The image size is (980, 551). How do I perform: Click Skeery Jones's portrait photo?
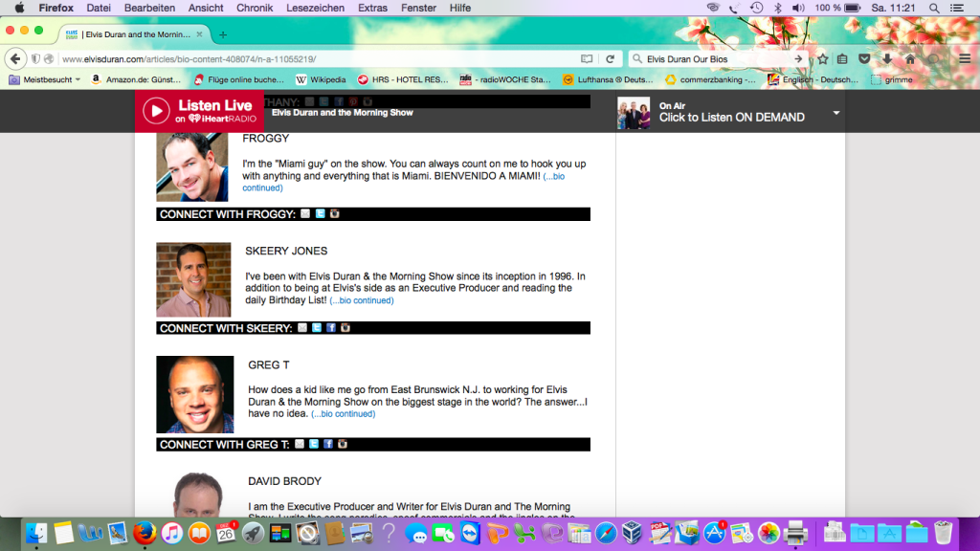(x=193, y=280)
